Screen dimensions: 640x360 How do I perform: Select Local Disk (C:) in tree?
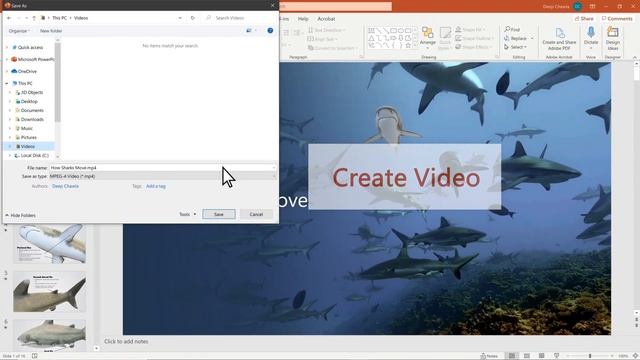[x=34, y=155]
